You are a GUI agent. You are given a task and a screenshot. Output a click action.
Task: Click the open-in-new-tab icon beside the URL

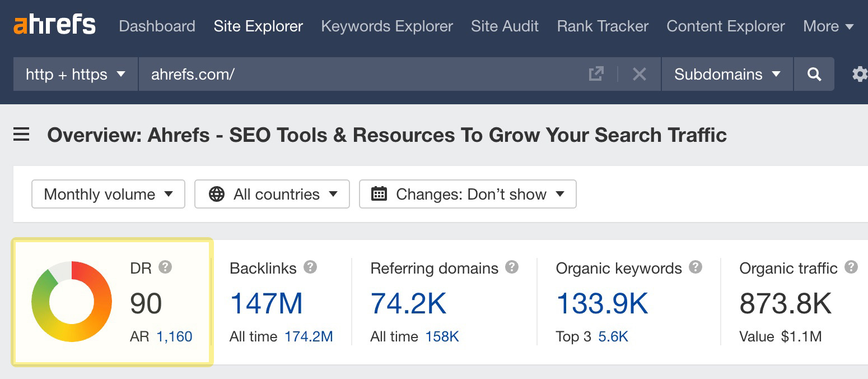596,73
